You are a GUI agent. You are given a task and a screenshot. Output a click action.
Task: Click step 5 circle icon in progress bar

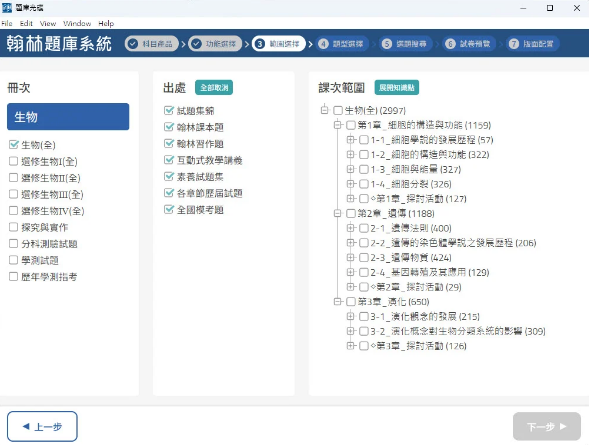387,44
